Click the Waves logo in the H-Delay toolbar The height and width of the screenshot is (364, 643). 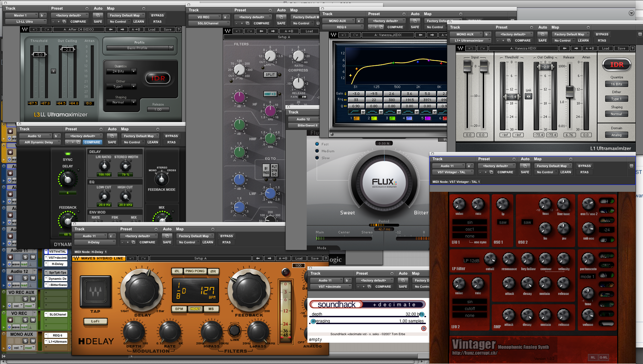(76, 258)
